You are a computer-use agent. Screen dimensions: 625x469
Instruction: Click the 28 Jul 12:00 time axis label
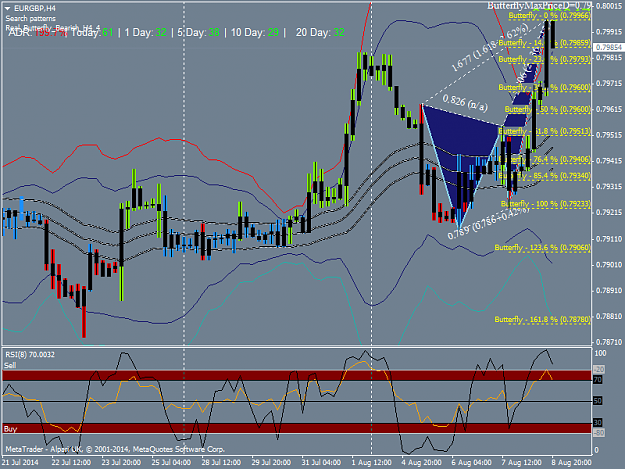(x=221, y=463)
